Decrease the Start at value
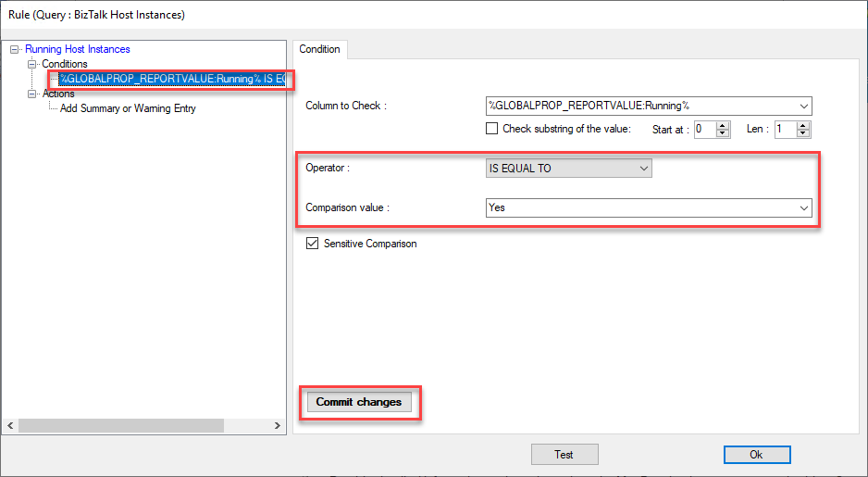Image resolution: width=868 pixels, height=477 pixels. tap(724, 133)
